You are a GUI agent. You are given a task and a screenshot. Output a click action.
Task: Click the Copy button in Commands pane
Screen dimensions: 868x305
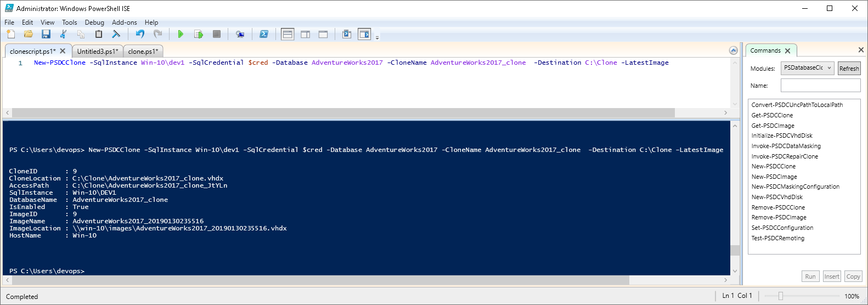point(853,276)
